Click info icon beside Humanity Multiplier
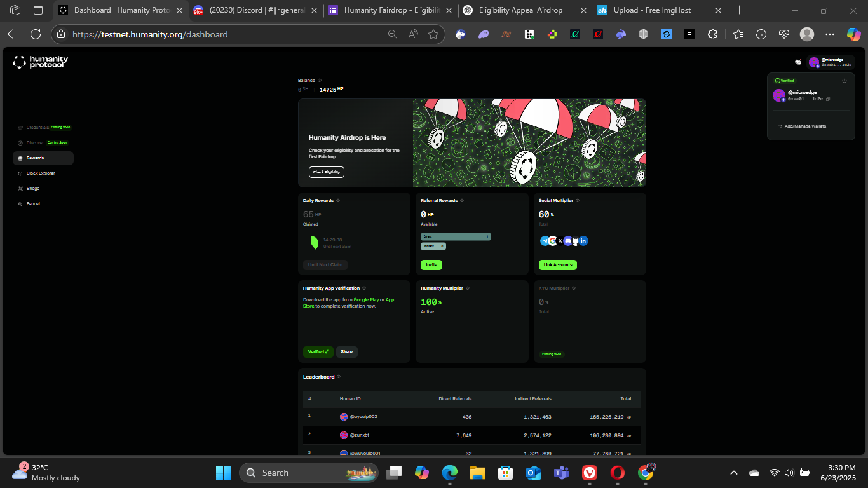Screen dimensions: 868x488 pos(468,288)
